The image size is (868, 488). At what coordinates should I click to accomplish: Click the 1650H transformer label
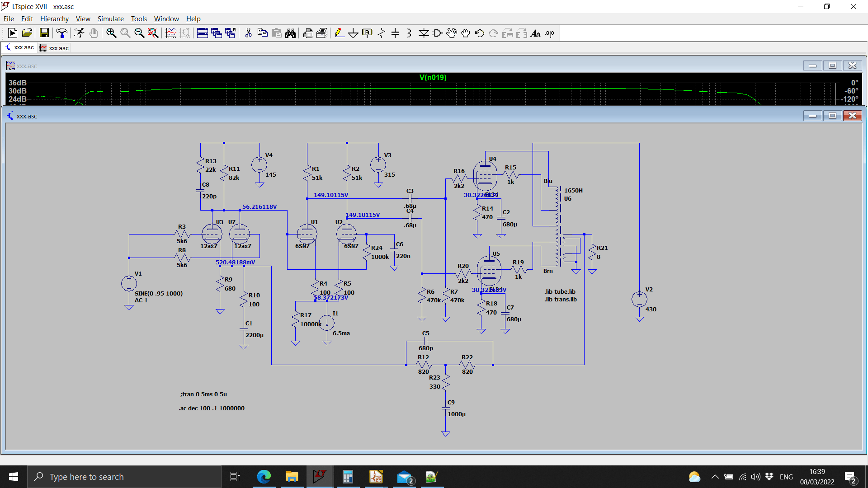point(573,190)
